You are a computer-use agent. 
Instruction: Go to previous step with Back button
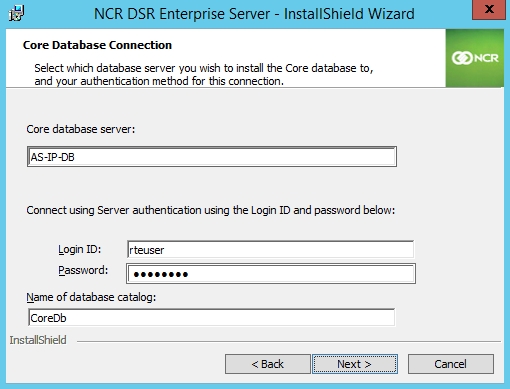coord(268,364)
